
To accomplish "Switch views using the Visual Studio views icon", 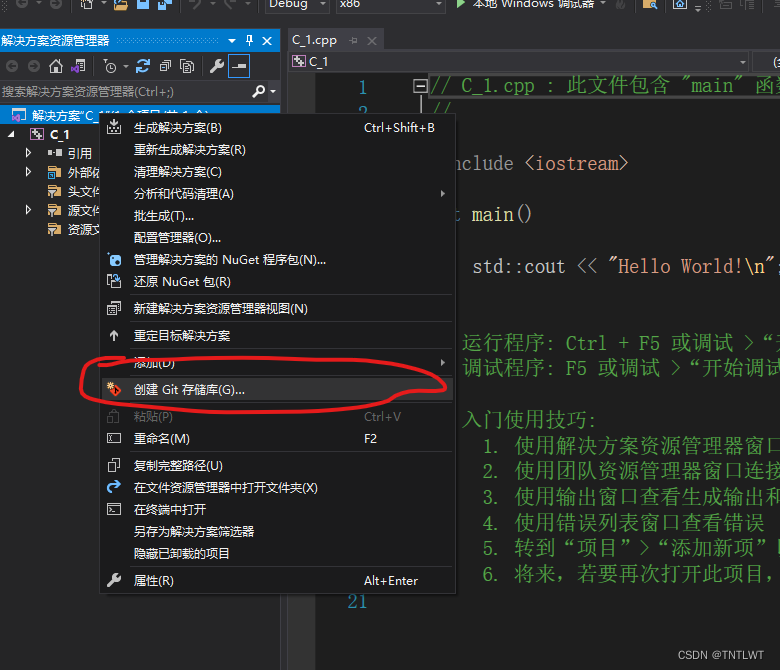I will tap(78, 66).
